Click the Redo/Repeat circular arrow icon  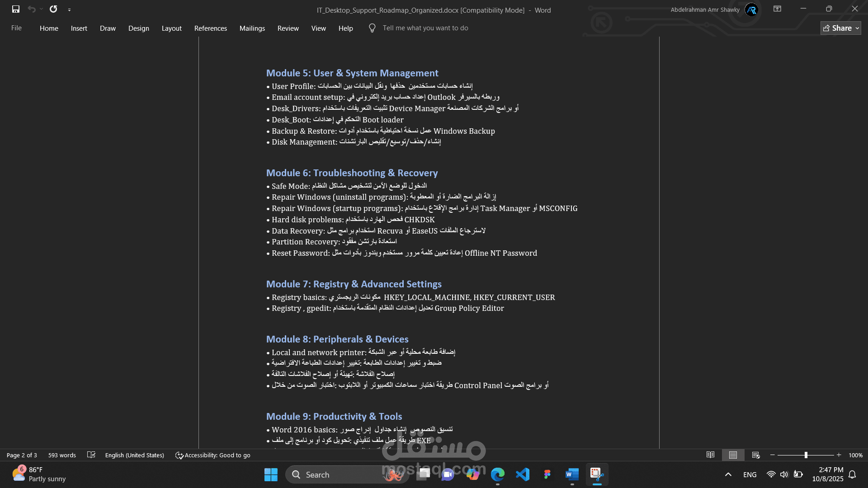[53, 9]
